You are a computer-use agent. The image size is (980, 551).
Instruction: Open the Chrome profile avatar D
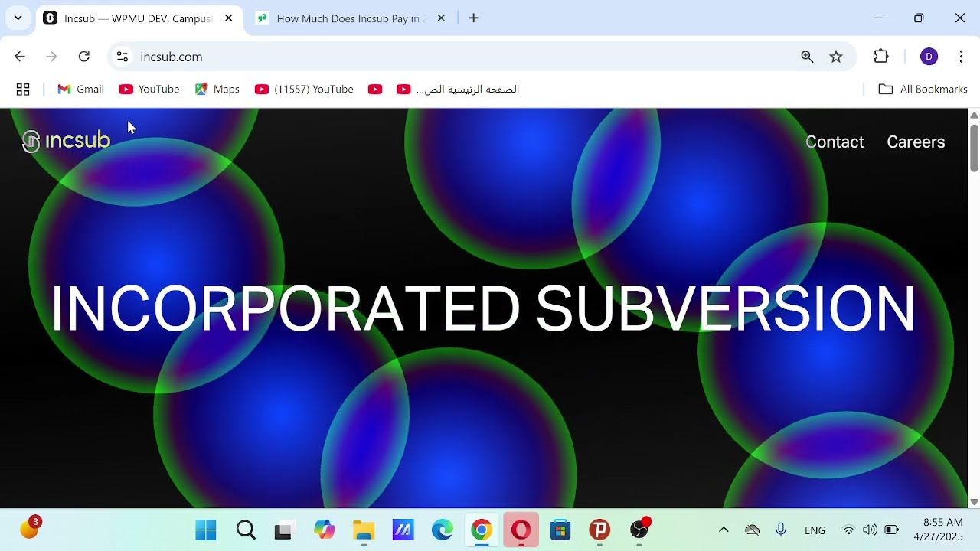[x=929, y=57]
